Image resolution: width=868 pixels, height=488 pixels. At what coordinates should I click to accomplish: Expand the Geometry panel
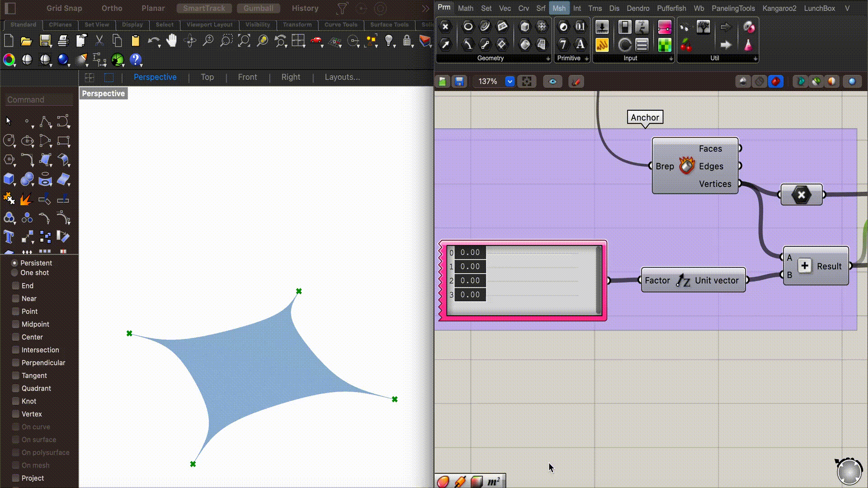(548, 59)
